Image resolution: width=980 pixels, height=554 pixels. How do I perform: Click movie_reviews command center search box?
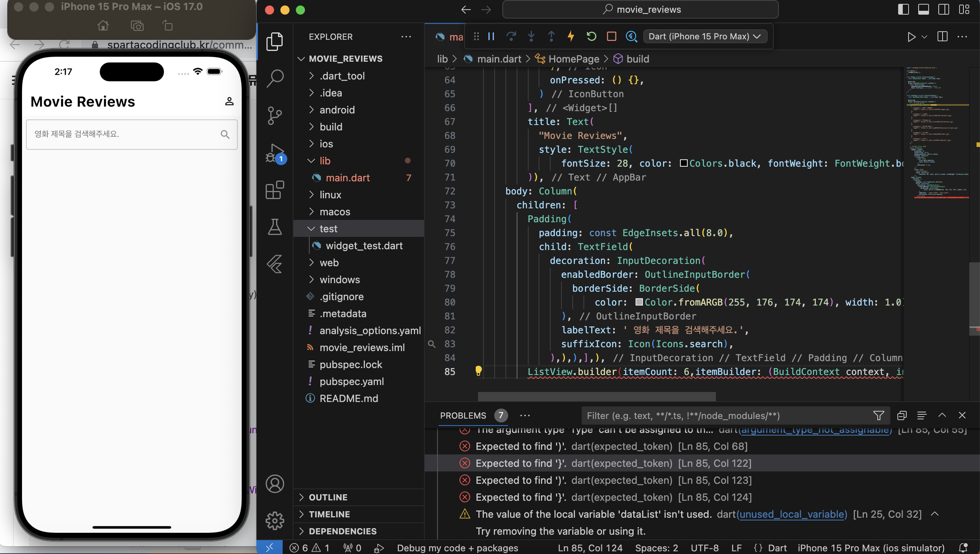(640, 10)
